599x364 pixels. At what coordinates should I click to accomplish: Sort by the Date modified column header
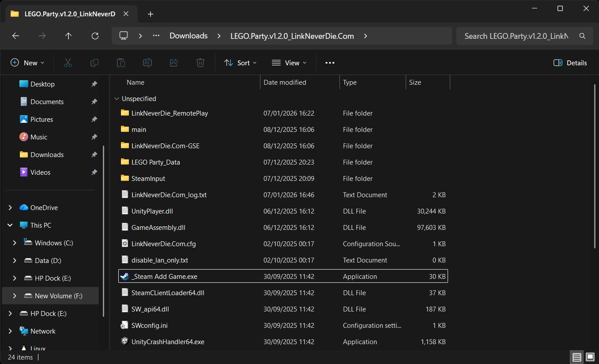(x=285, y=83)
